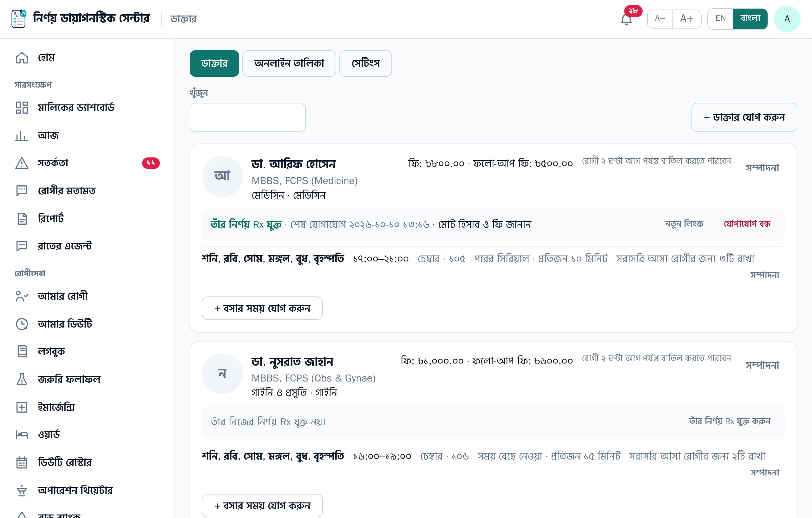
Task: Edit the ১৭:০০–২১:০০ schedule via সম্পাদনা
Action: pos(765,275)
